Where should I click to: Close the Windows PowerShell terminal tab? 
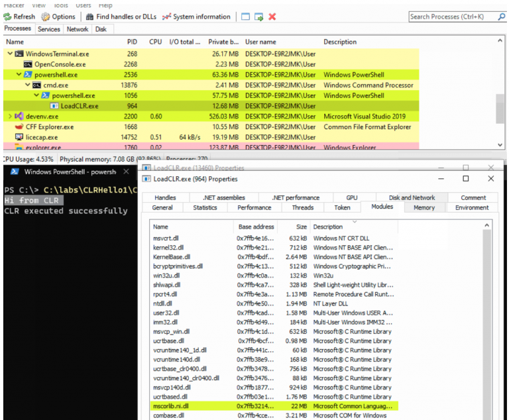127,172
